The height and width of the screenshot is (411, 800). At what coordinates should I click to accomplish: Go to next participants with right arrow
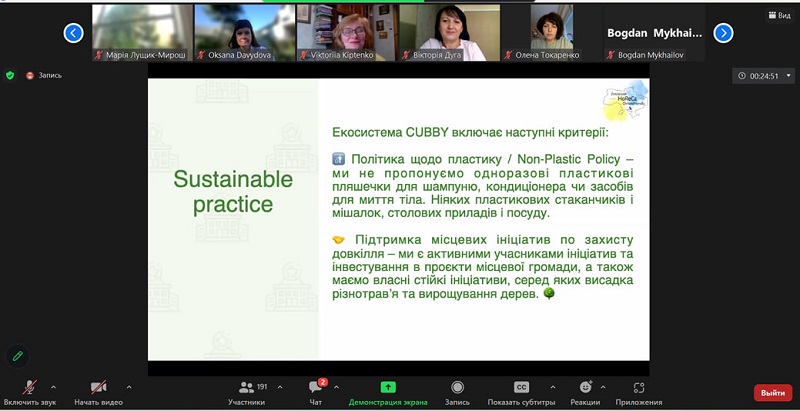[x=723, y=33]
